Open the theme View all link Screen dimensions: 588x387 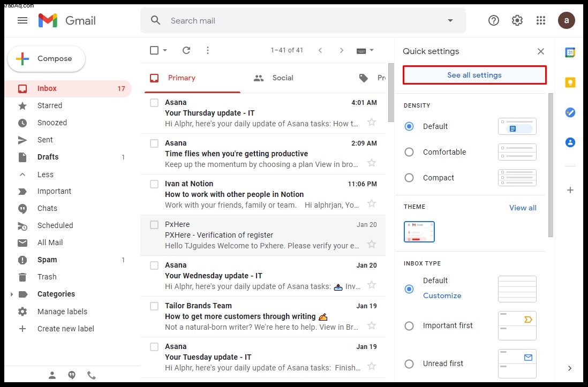click(523, 208)
